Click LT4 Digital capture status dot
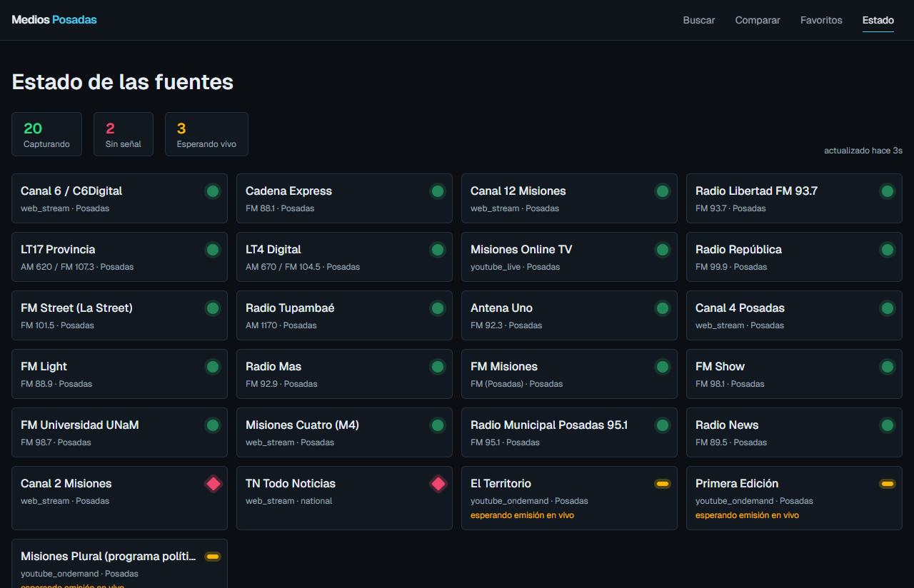 tap(438, 250)
